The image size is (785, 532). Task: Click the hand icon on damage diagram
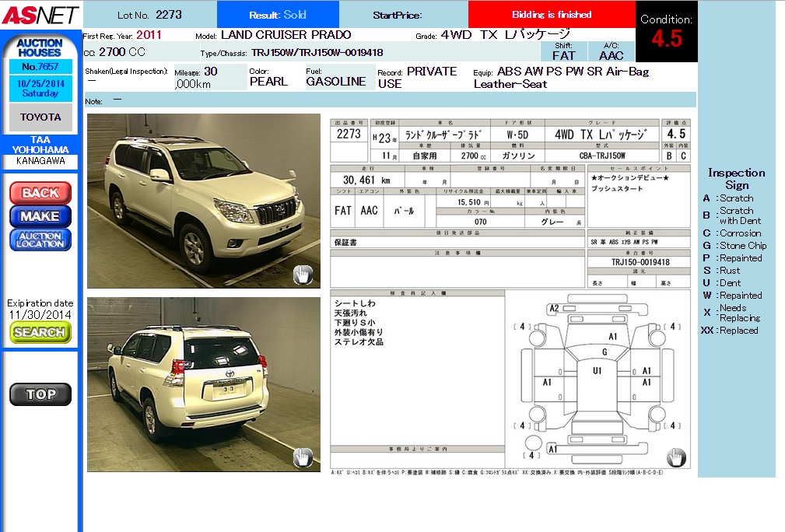coord(675,457)
